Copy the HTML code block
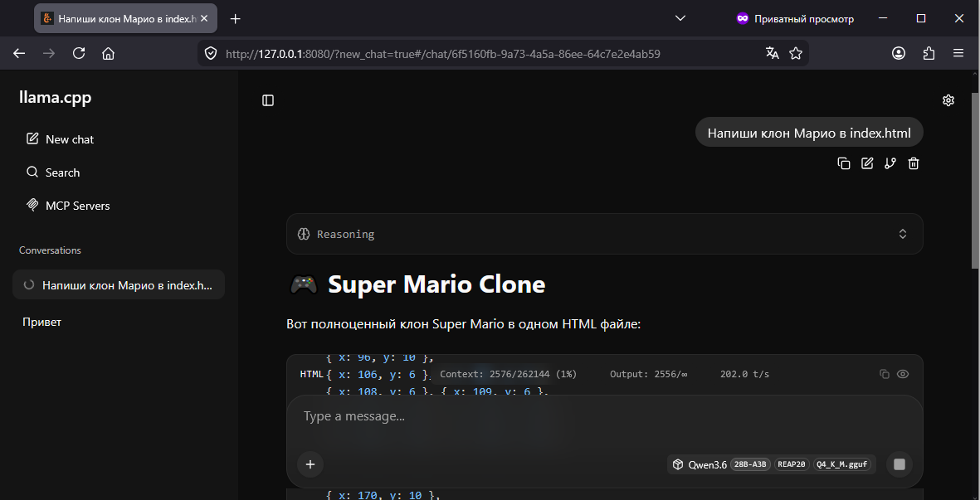The height and width of the screenshot is (500, 980). 885,374
